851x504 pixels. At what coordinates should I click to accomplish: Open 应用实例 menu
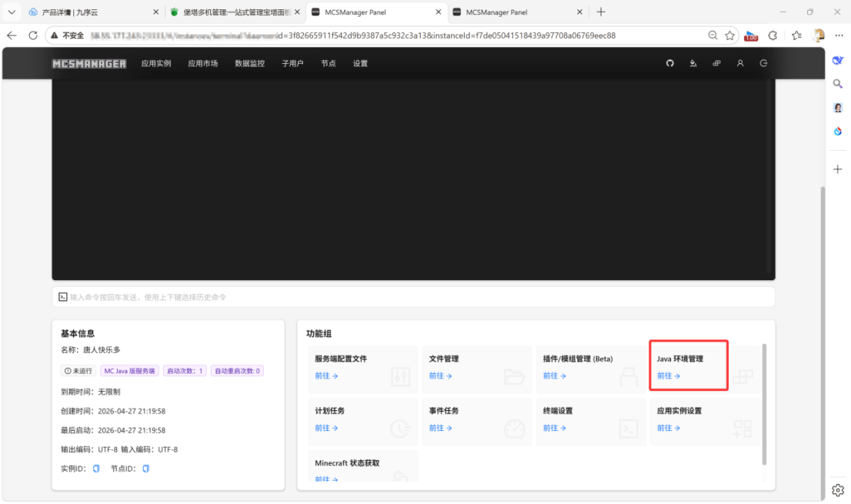(x=155, y=63)
